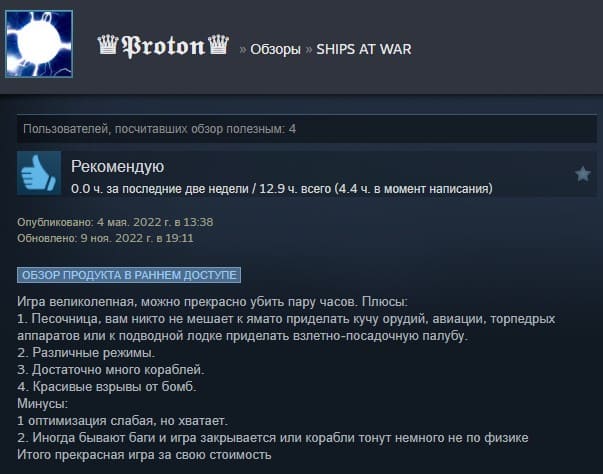The height and width of the screenshot is (474, 603).
Task: Click the star icon beside review header
Action: click(x=583, y=174)
